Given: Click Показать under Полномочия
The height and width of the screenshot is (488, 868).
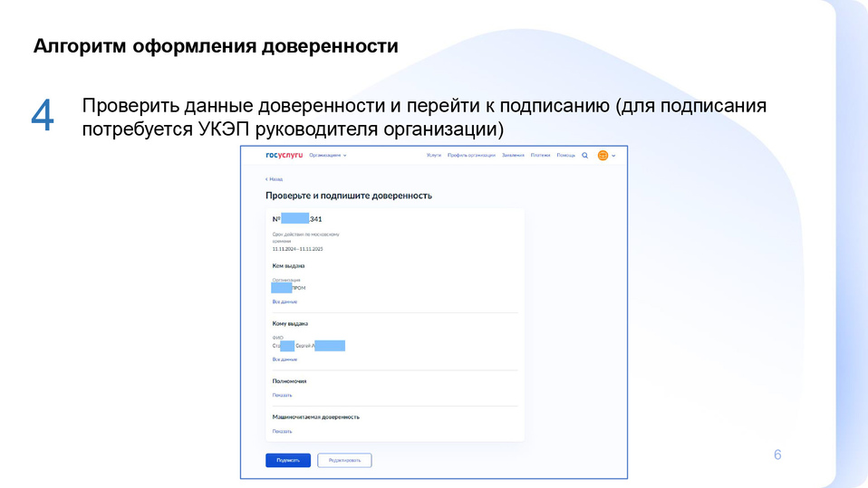Looking at the screenshot, I should [283, 396].
